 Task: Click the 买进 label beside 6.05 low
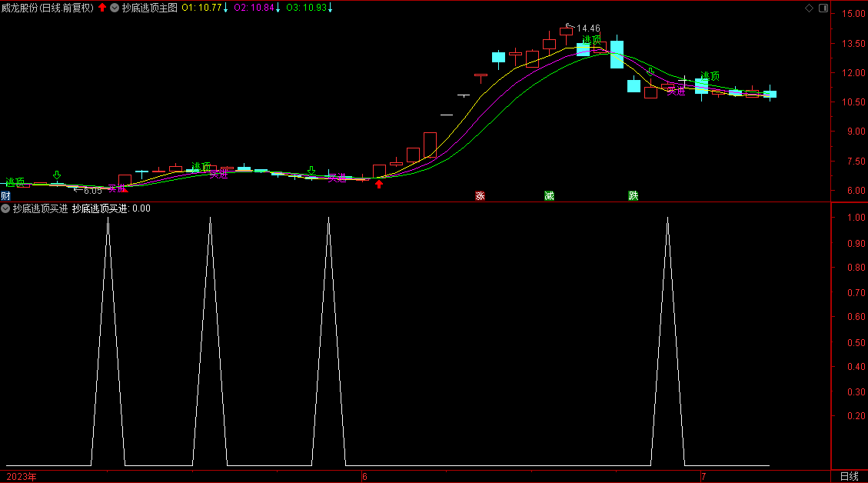coord(118,188)
